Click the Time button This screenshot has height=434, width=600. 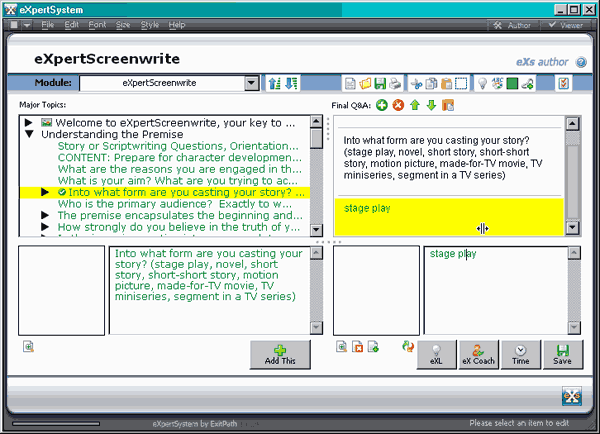click(x=521, y=355)
